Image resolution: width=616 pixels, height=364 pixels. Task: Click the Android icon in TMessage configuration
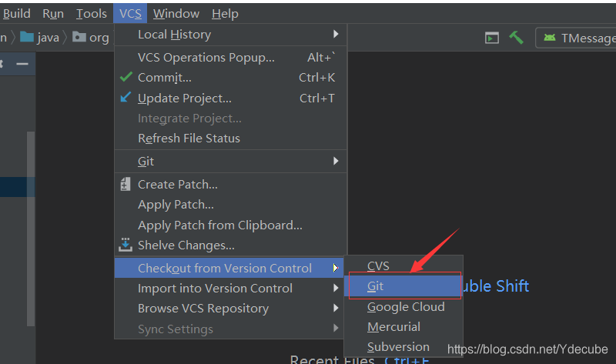[550, 38]
